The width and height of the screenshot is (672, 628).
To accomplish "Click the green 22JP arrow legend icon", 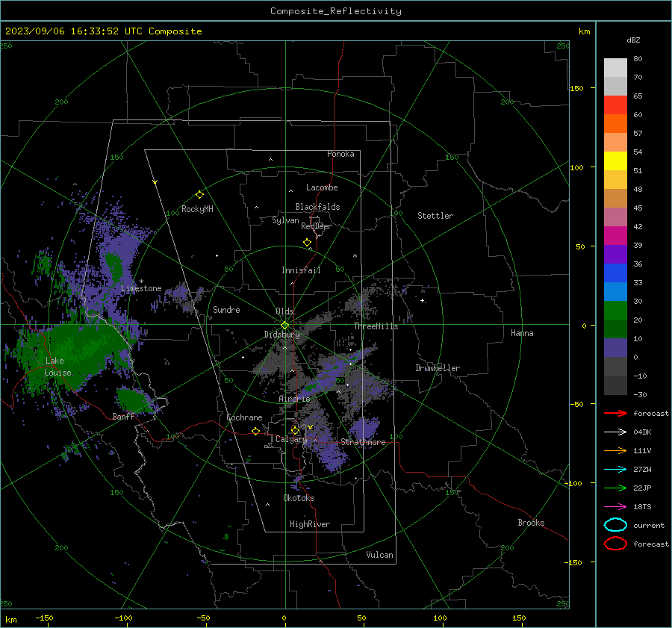I will click(x=615, y=488).
